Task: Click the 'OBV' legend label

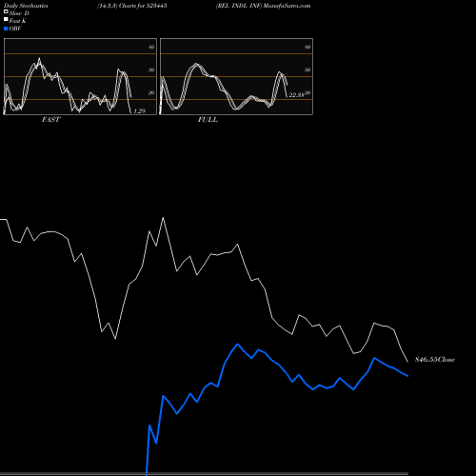Action: coord(15,29)
